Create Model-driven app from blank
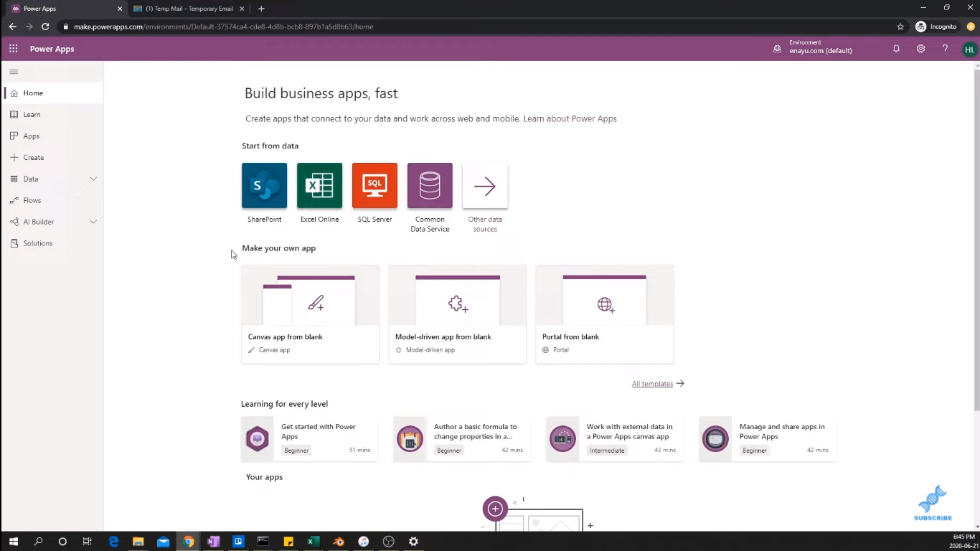The width and height of the screenshot is (980, 551). click(457, 314)
